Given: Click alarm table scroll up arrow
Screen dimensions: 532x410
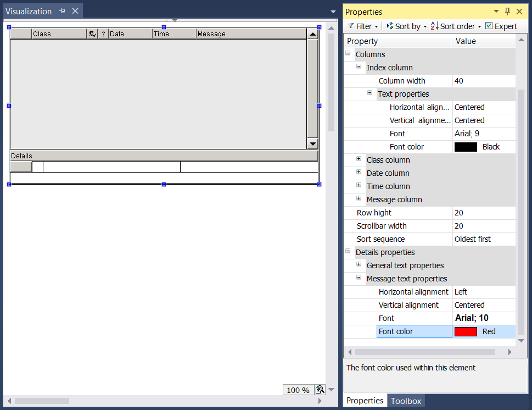Looking at the screenshot, I should pos(312,34).
